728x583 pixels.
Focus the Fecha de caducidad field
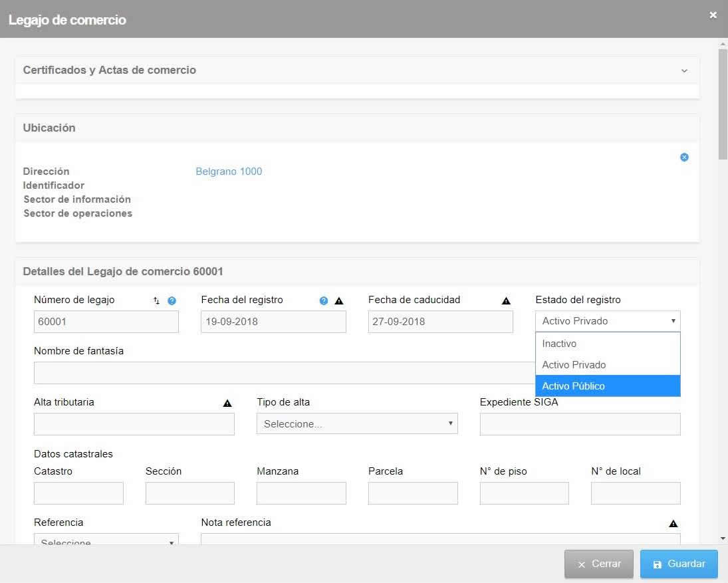[441, 322]
